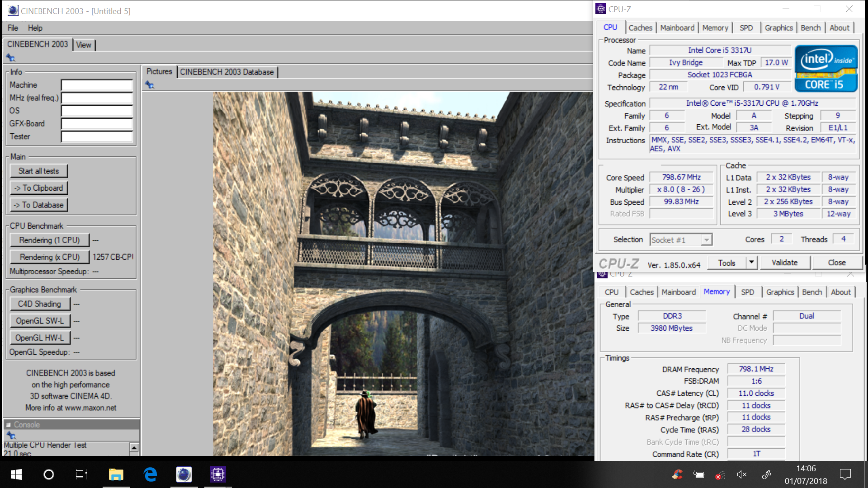The height and width of the screenshot is (488, 868).
Task: Switch to Caches tab in top CPU-Z window
Action: 640,28
